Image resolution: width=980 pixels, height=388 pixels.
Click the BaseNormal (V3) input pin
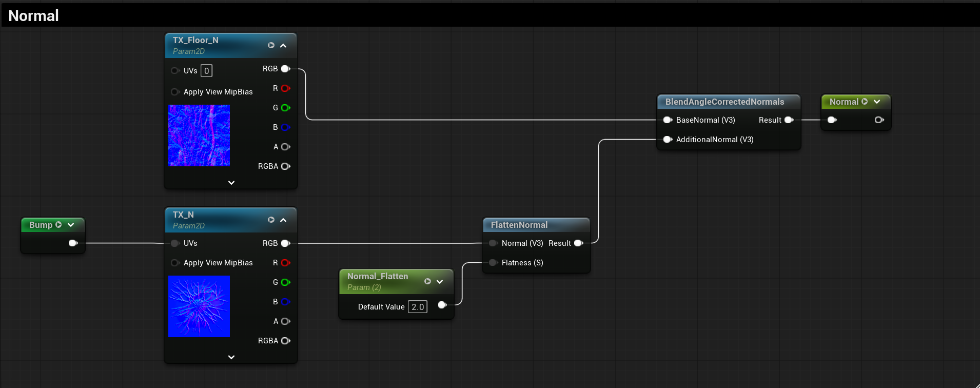pyautogui.click(x=668, y=120)
